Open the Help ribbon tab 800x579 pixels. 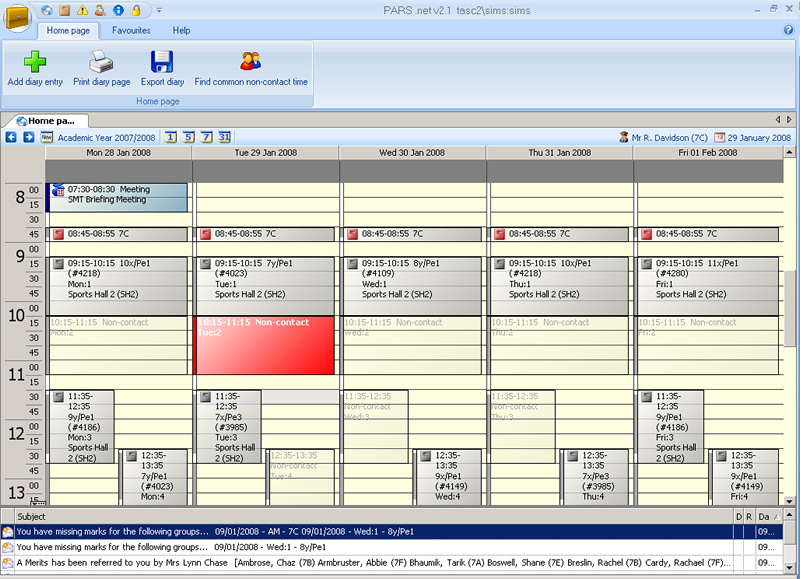[x=181, y=30]
